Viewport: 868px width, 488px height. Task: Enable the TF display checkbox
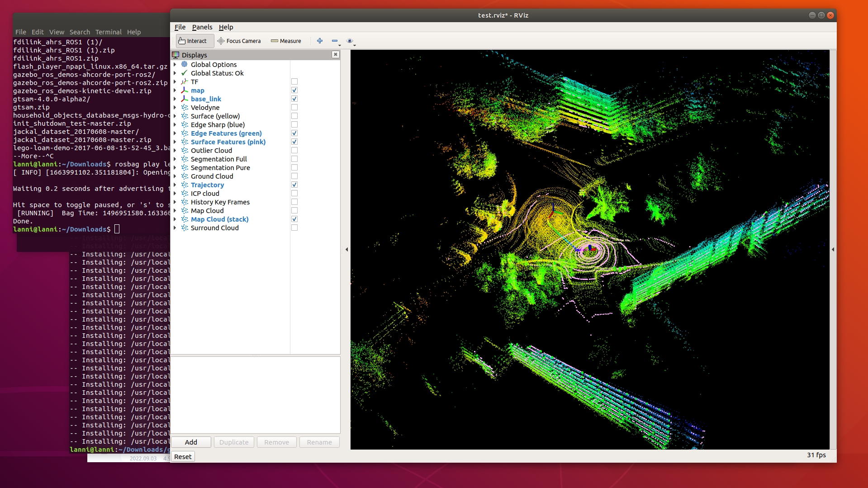pos(294,81)
